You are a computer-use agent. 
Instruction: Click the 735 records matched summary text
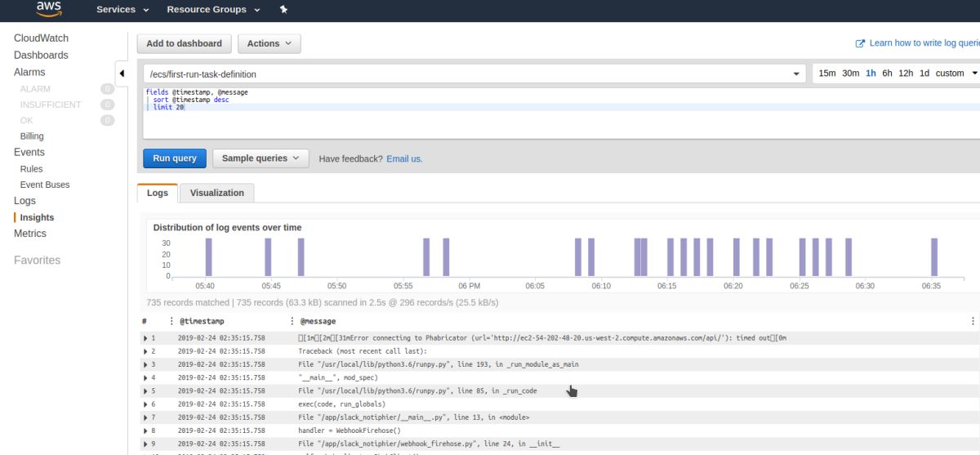[x=323, y=302]
